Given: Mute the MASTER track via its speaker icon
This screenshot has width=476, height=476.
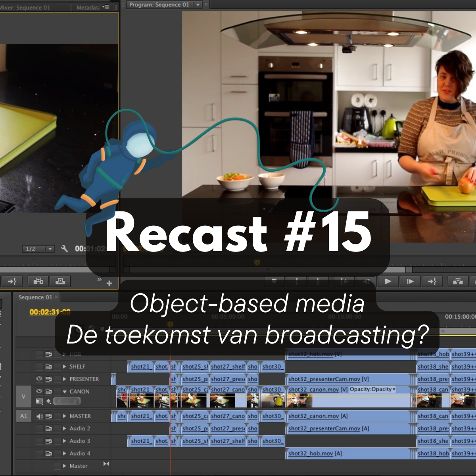Looking at the screenshot, I should [40, 416].
